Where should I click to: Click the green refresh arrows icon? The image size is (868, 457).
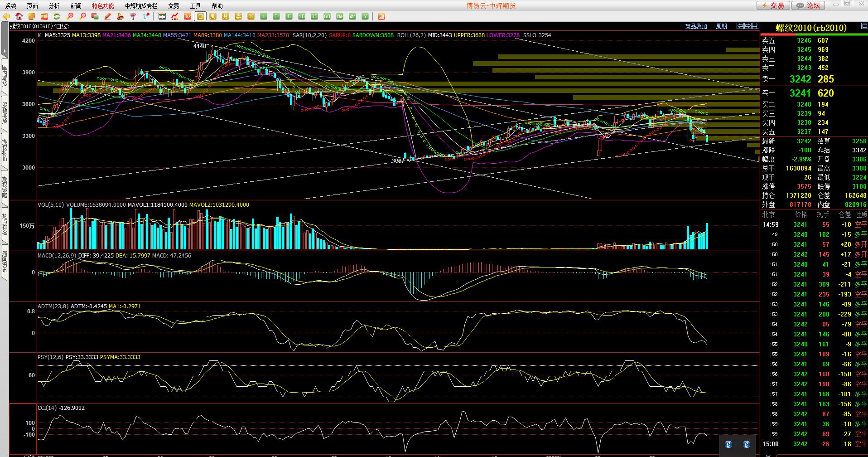pyautogui.click(x=57, y=17)
